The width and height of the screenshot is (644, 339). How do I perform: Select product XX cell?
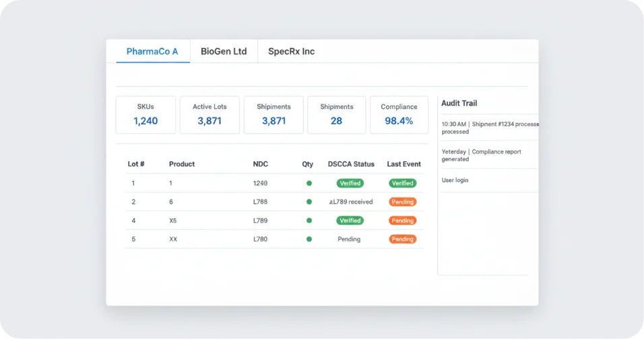click(173, 239)
